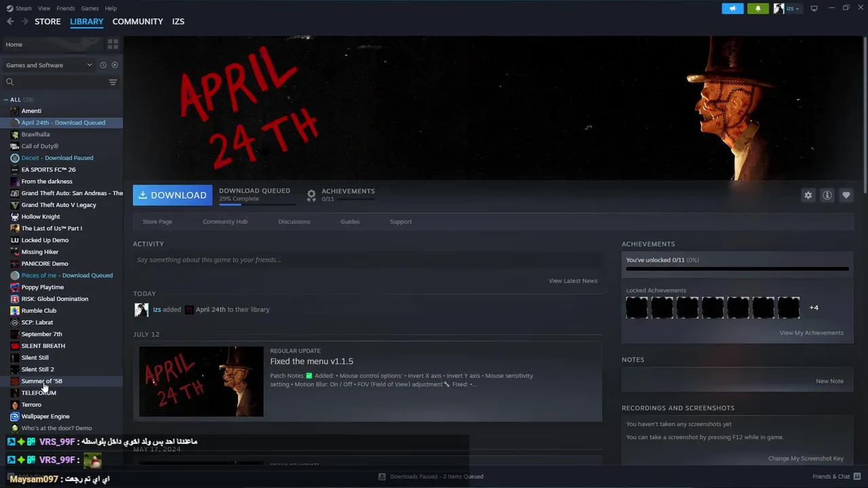Switch to Big Picture mode icon

pos(814,8)
